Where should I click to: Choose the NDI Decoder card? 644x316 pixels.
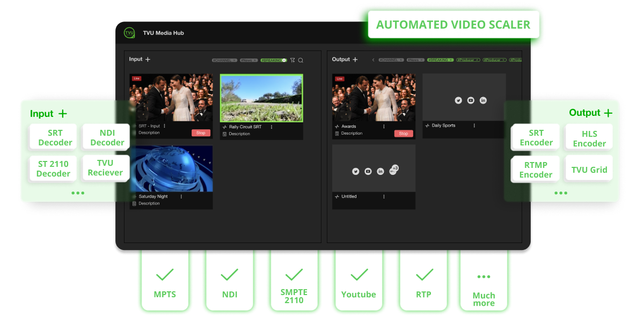point(107,138)
